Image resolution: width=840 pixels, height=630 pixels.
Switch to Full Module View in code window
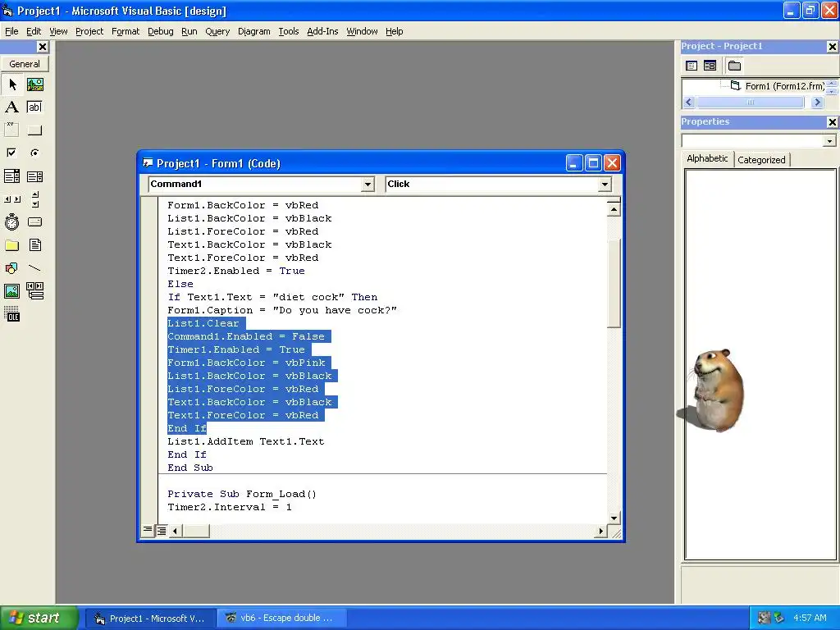[x=162, y=531]
